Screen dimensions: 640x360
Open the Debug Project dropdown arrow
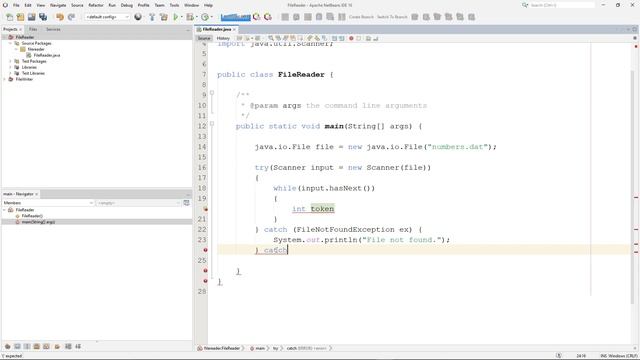click(x=196, y=17)
